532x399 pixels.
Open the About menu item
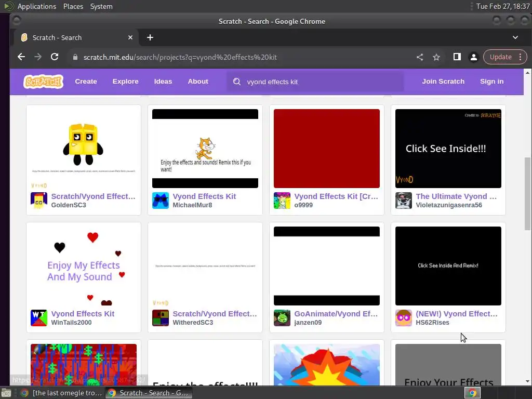pyautogui.click(x=198, y=82)
